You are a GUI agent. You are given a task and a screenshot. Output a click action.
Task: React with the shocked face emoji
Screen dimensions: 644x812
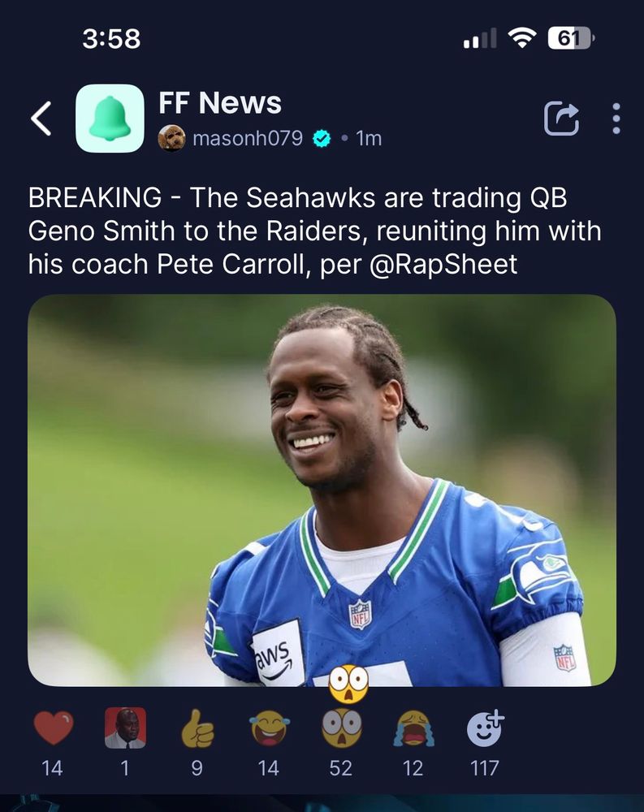click(341, 728)
